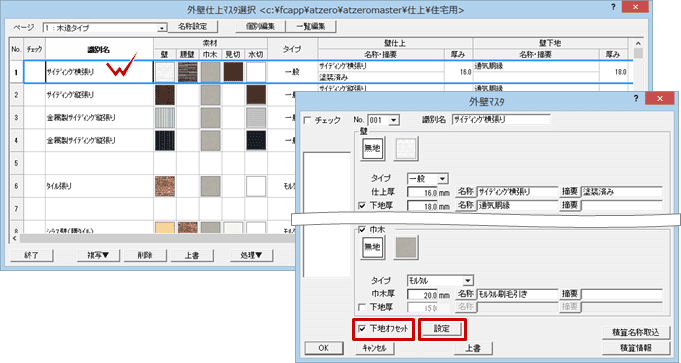681x363 pixels.
Task: Click the 積算名称取込 button
Action: point(635,333)
